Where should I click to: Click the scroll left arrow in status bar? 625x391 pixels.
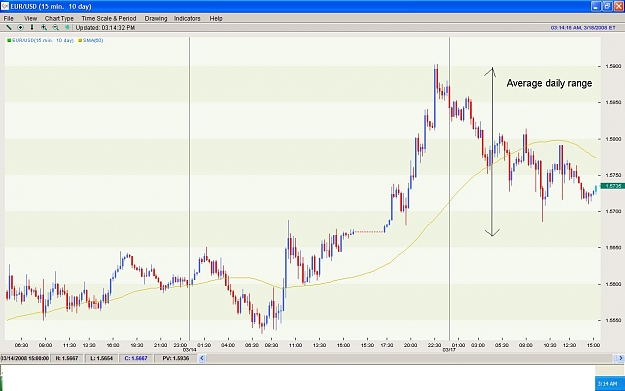[202, 358]
